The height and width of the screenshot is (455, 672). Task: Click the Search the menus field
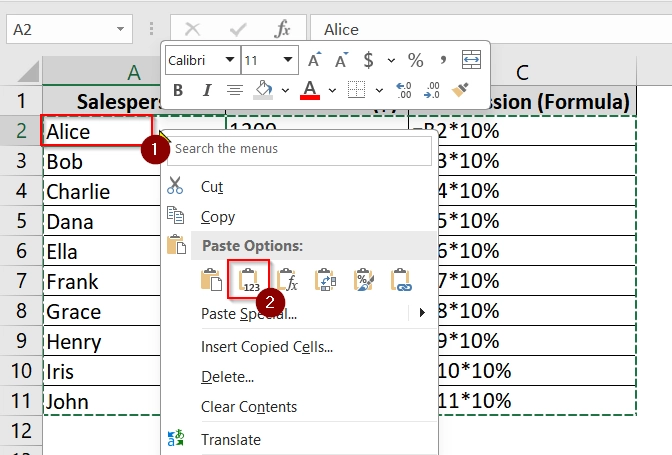[299, 149]
